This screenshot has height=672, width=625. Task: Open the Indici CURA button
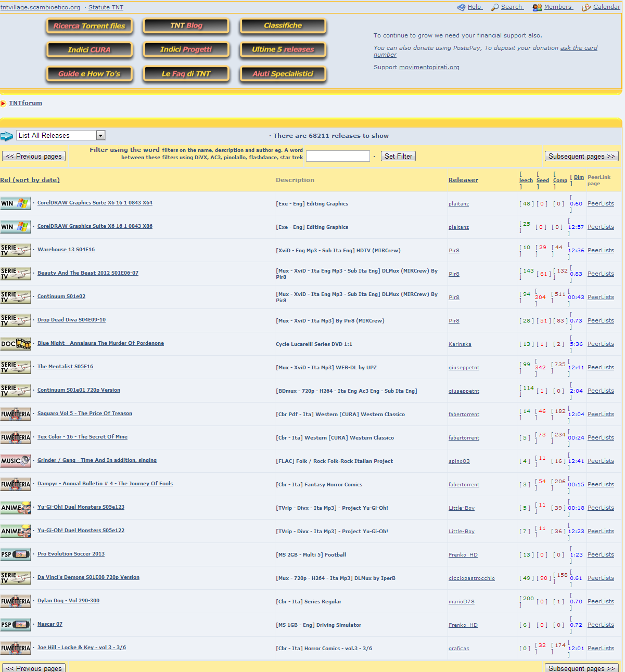point(90,50)
